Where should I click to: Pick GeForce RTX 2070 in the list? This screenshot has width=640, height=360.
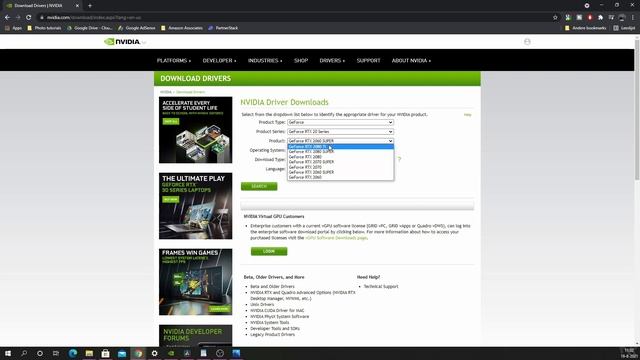tap(340, 167)
